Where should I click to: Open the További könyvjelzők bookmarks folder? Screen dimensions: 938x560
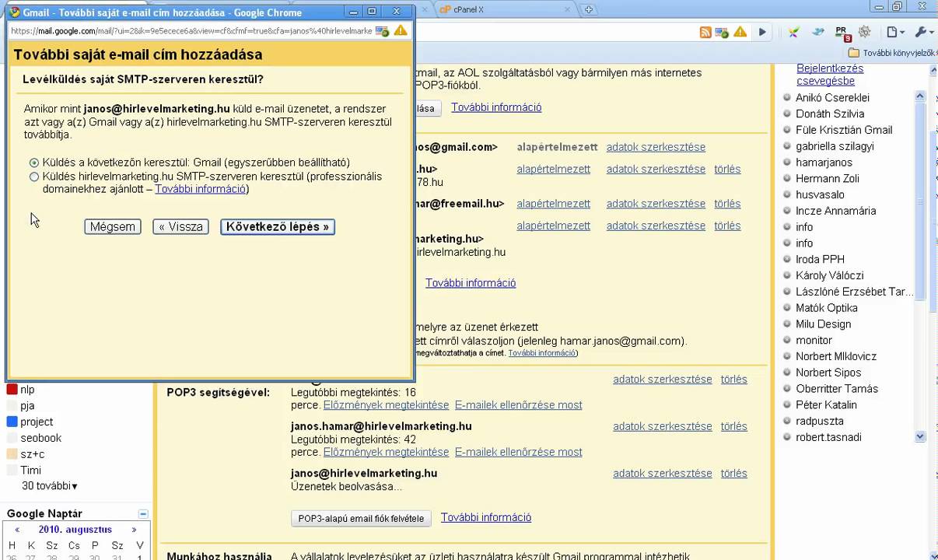point(892,53)
